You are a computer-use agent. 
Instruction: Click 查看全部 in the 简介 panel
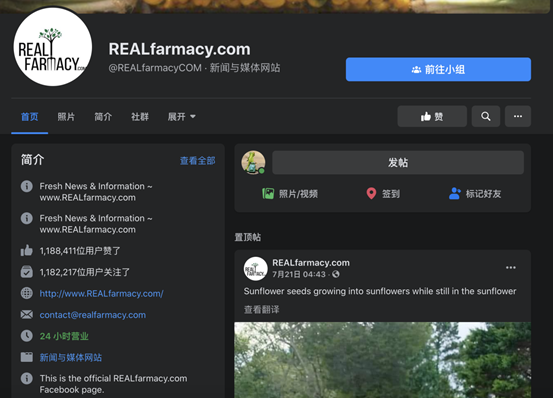198,161
